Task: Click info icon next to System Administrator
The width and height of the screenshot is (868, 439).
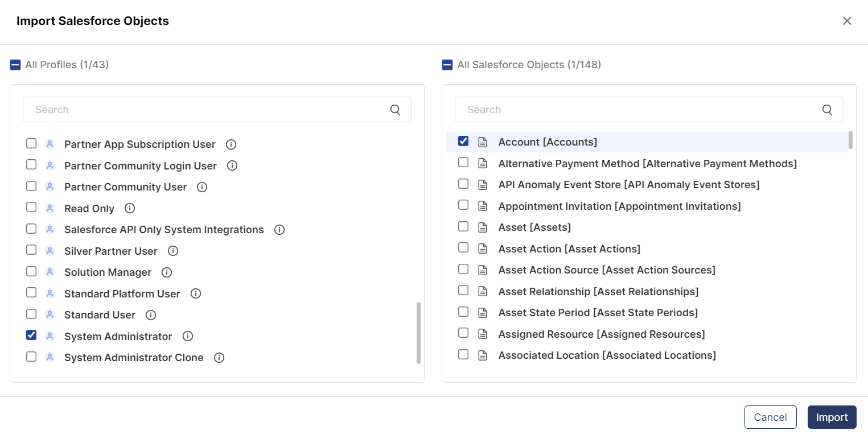Action: [188, 336]
